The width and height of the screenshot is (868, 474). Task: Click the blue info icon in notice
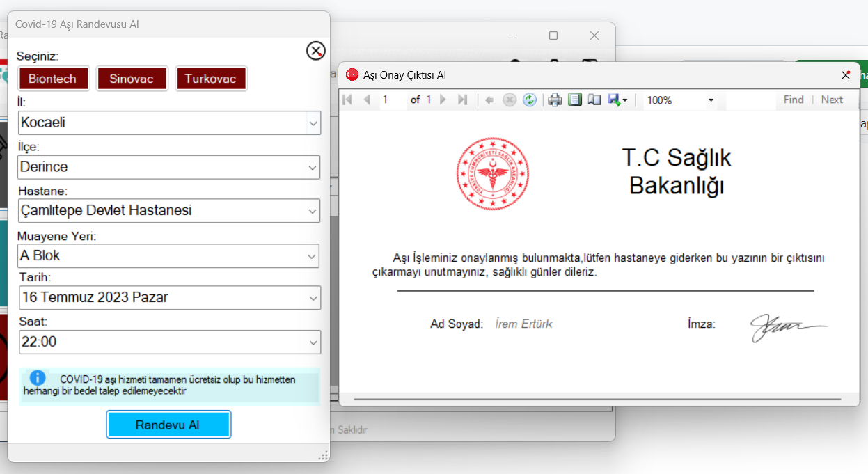point(38,378)
